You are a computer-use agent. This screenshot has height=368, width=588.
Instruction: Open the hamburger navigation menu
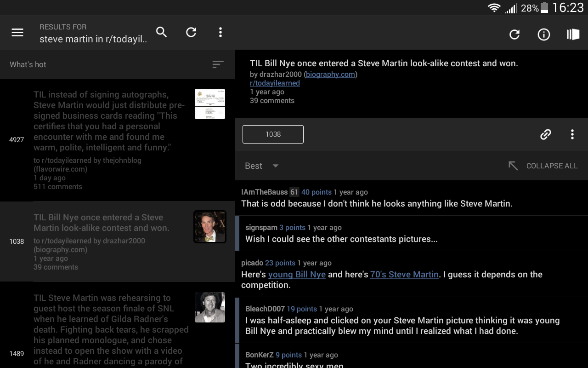pyautogui.click(x=17, y=32)
